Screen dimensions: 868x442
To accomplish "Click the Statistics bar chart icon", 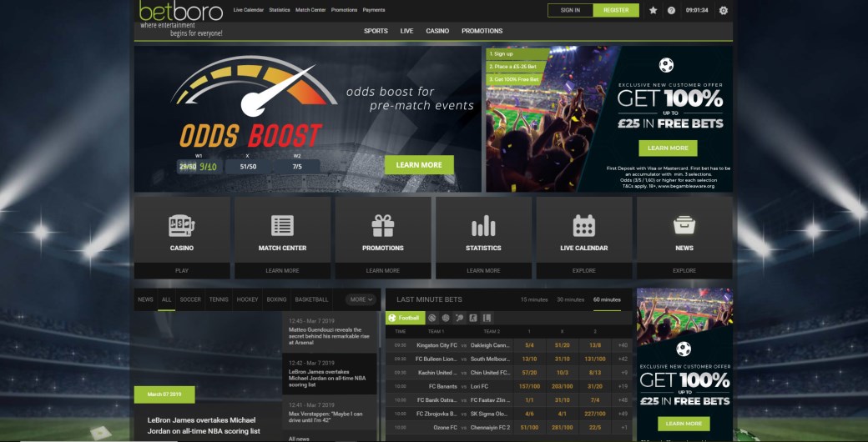I will 483,226.
